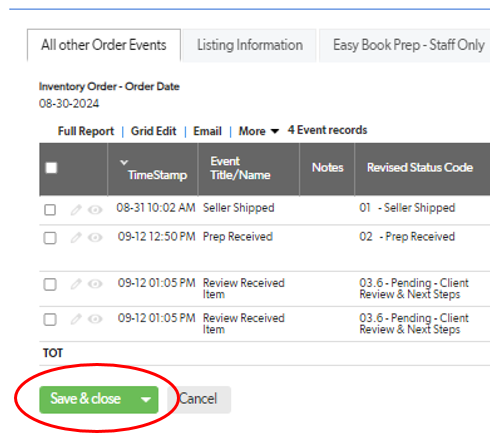Edit first Review Received Item with pencil
Screen dimensions: 490x441
76,284
